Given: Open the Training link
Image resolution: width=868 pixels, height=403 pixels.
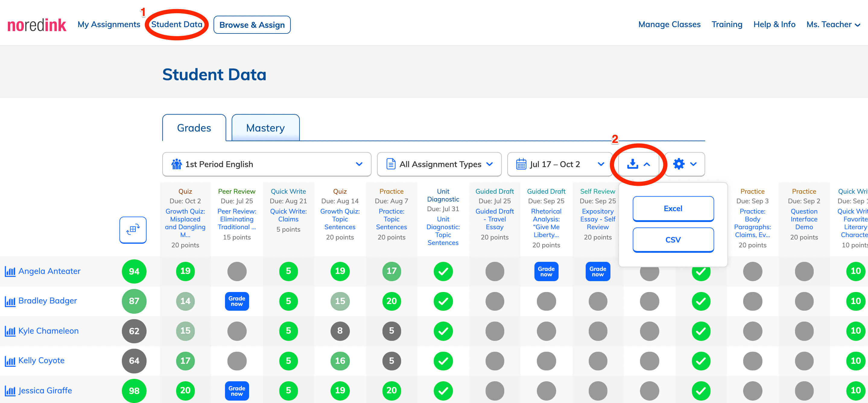Looking at the screenshot, I should click(727, 25).
